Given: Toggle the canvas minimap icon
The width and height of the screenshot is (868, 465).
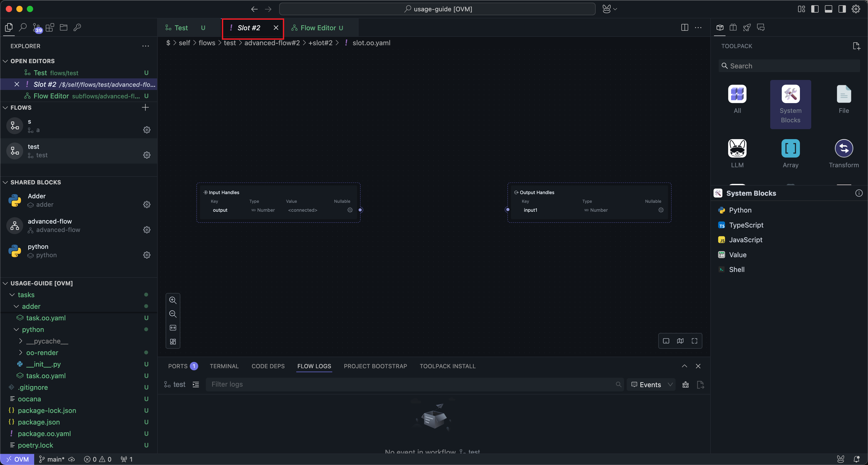Looking at the screenshot, I should pyautogui.click(x=680, y=341).
